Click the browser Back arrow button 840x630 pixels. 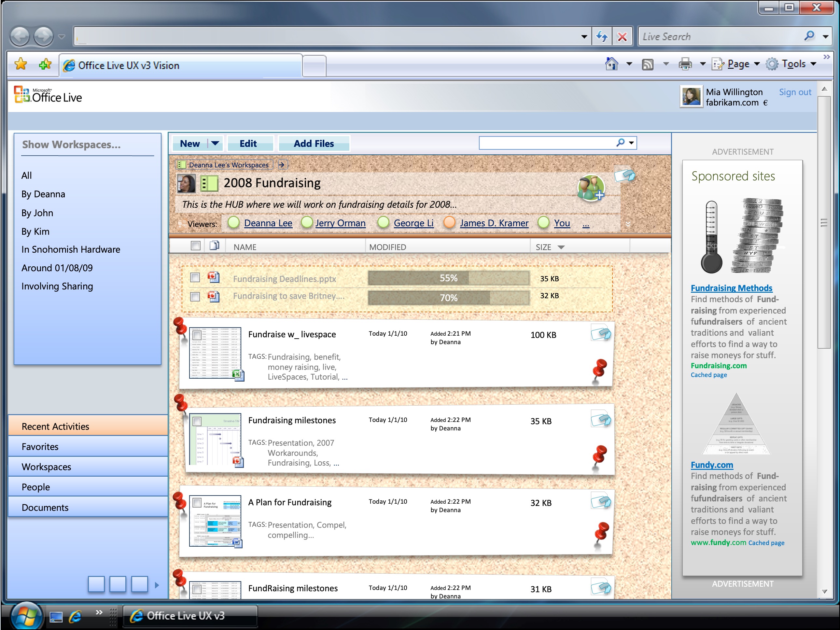(20, 37)
